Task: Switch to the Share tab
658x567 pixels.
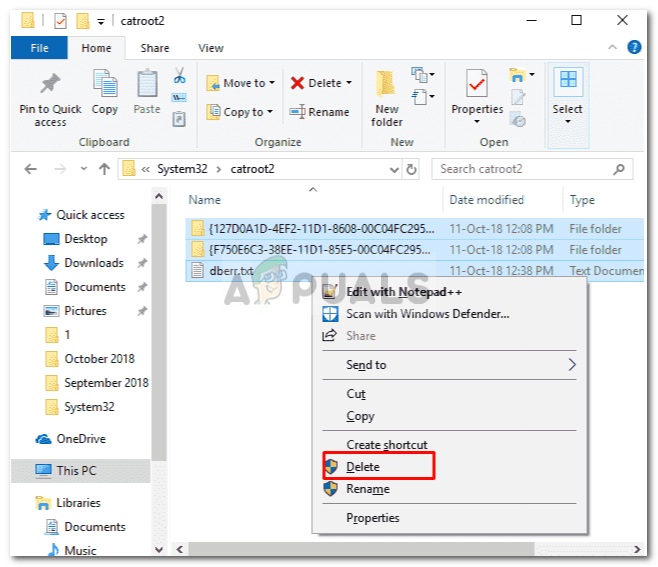Action: point(155,48)
